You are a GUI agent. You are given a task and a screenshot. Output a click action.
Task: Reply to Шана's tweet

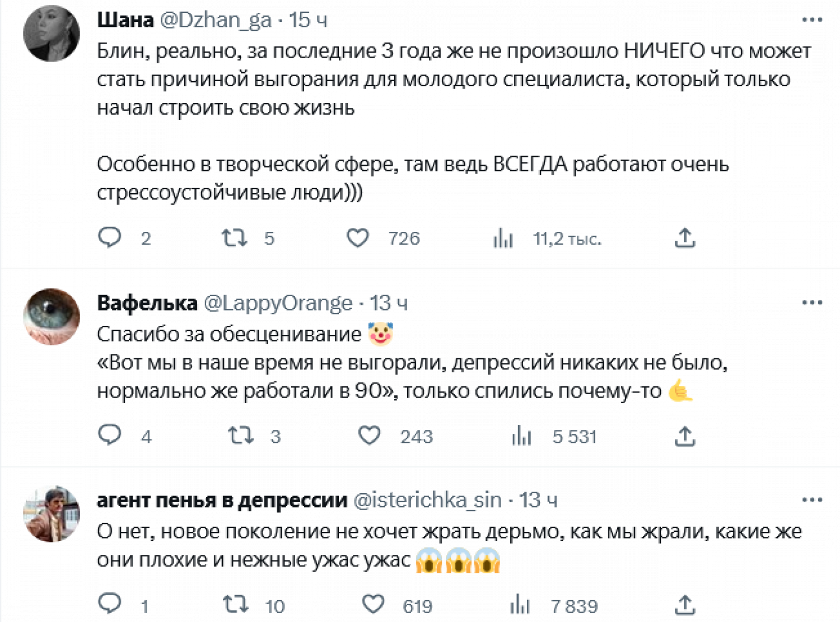click(110, 237)
